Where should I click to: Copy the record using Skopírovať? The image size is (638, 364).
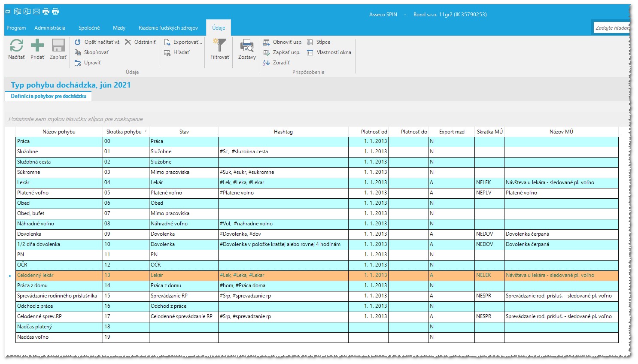pos(92,52)
